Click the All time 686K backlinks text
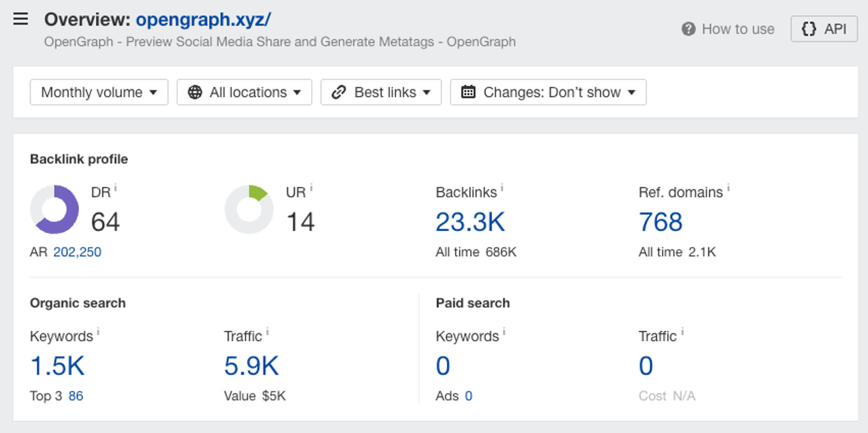Viewport: 868px width, 433px height. (476, 252)
